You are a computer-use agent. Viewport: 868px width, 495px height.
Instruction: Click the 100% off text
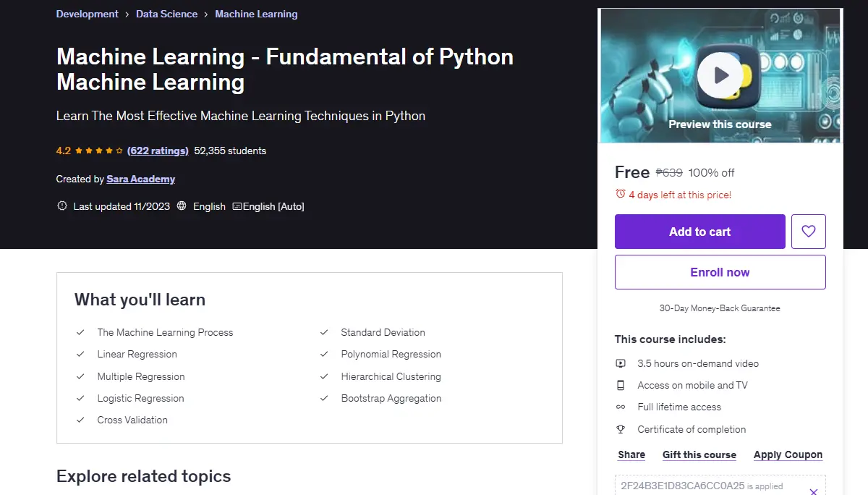712,172
